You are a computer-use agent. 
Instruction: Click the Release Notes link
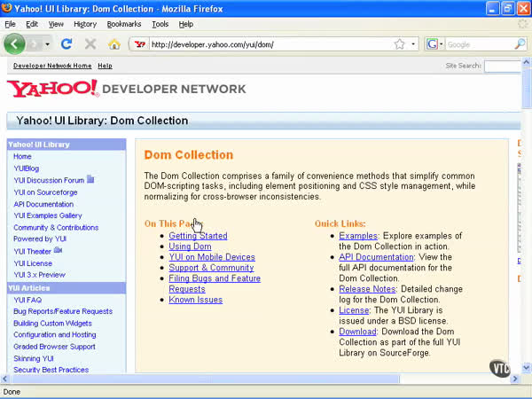tap(367, 289)
